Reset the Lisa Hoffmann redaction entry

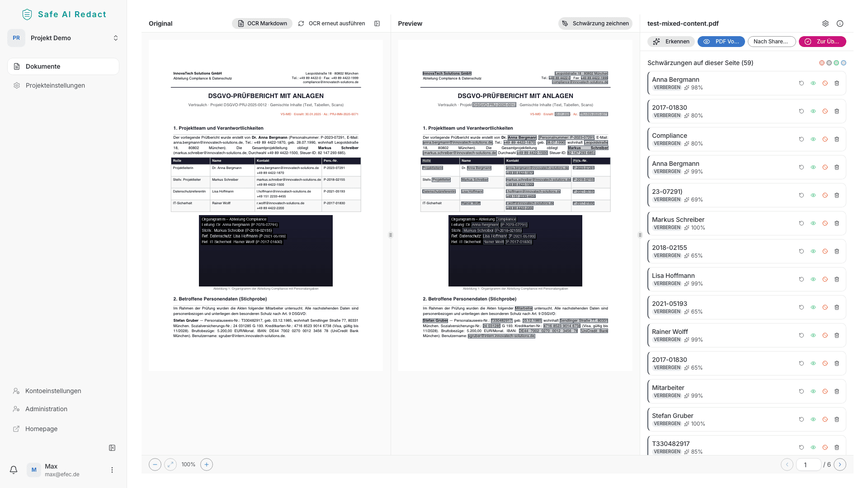(x=802, y=279)
